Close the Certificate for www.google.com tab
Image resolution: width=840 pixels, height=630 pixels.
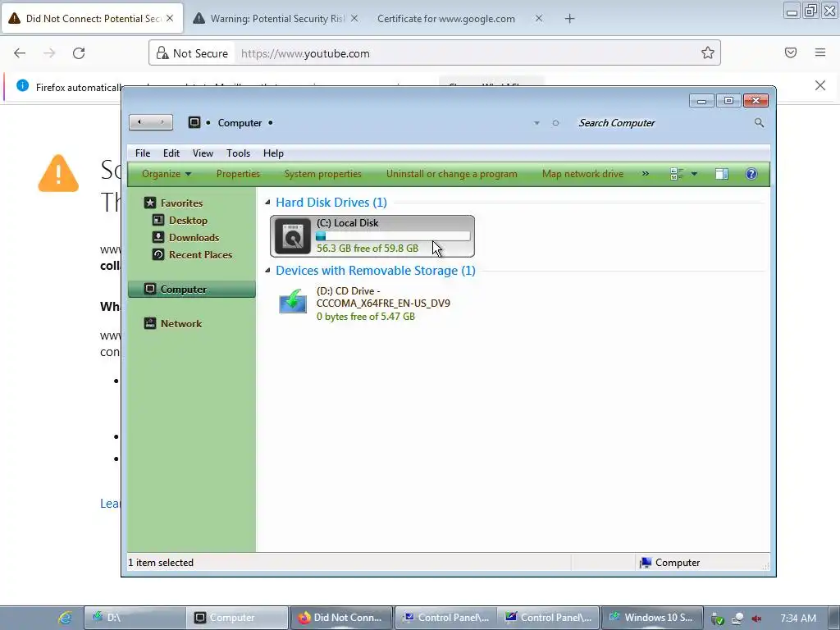click(x=539, y=18)
